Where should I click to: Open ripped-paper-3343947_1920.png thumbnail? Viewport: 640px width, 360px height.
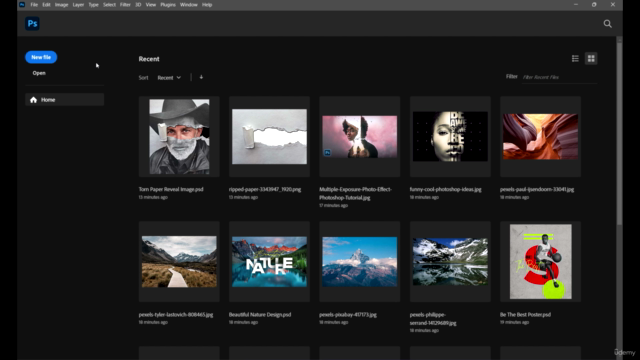pos(269,137)
